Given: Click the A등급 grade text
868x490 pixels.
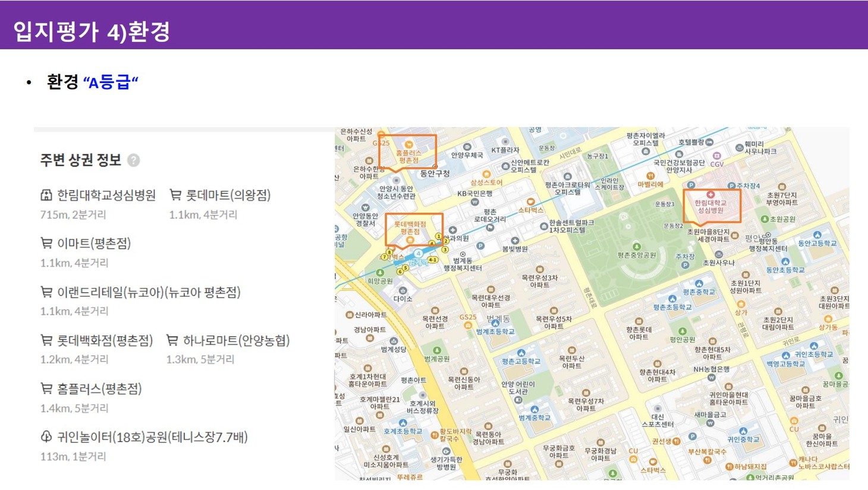Looking at the screenshot, I should [x=110, y=82].
